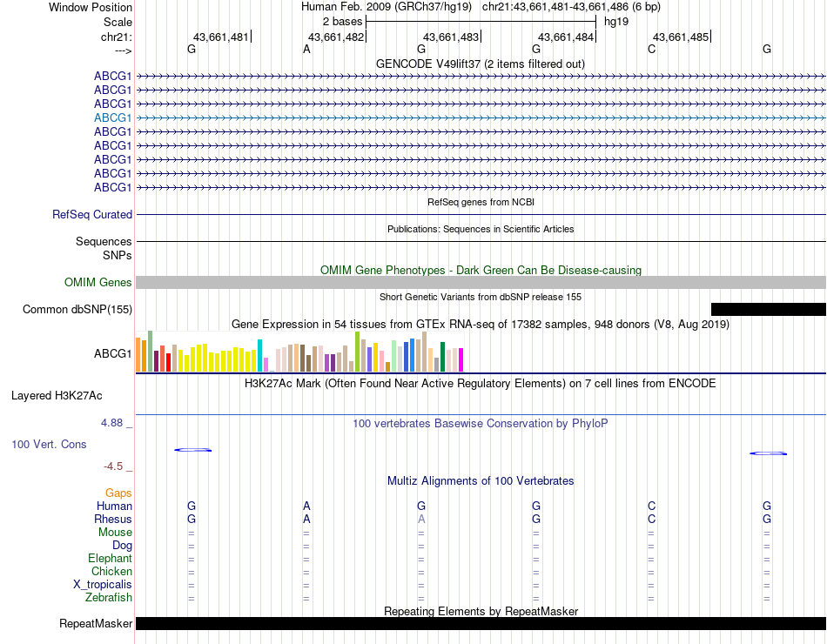Image resolution: width=827 pixels, height=644 pixels.
Task: Open the OMIM Gene Phenotypes track title
Action: (x=481, y=270)
